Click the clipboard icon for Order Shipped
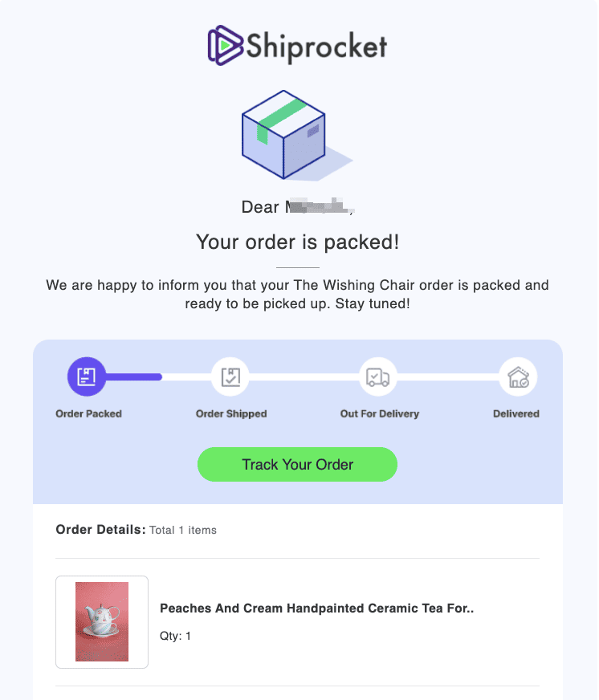The height and width of the screenshot is (700, 599). click(x=230, y=376)
